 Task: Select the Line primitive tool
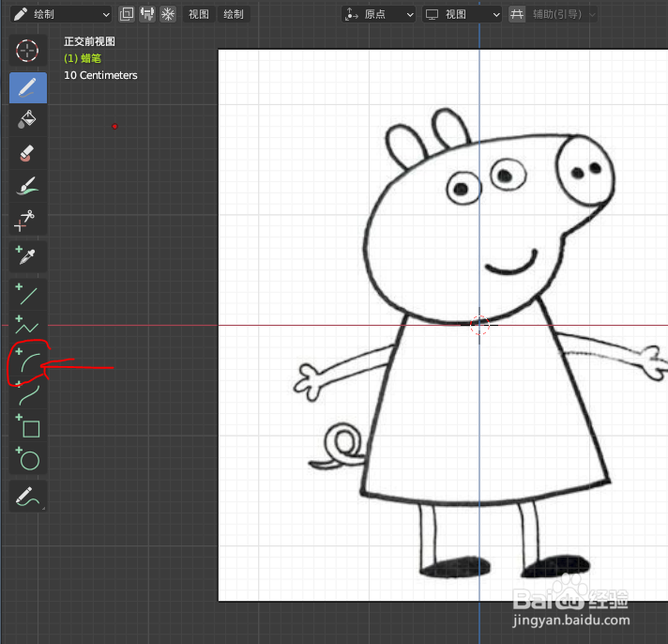28,294
